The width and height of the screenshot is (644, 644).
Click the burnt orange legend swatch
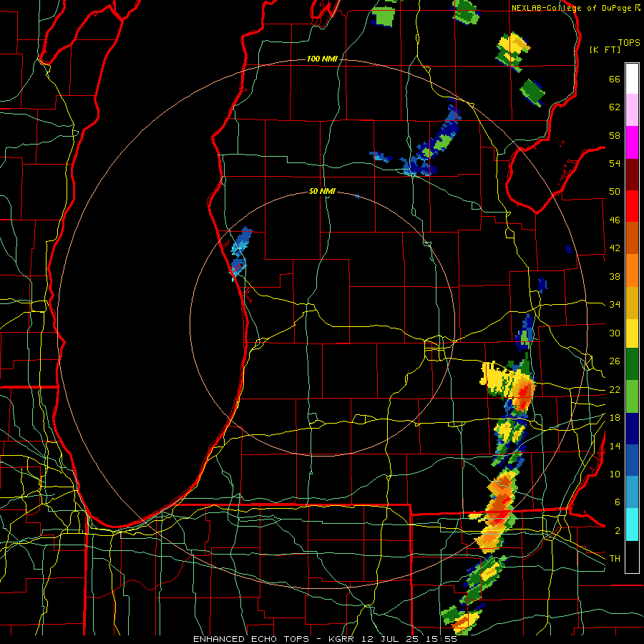[632, 238]
